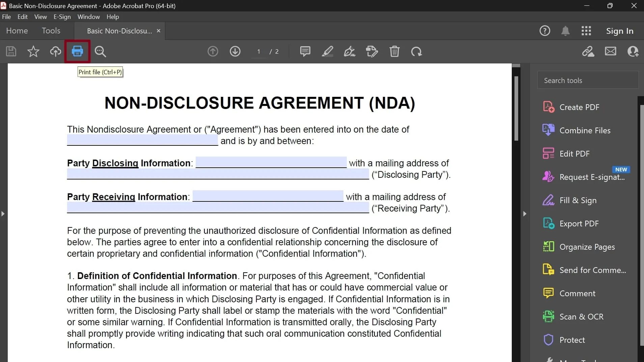Switch to the Tools tab
The image size is (644, 362).
(x=51, y=31)
